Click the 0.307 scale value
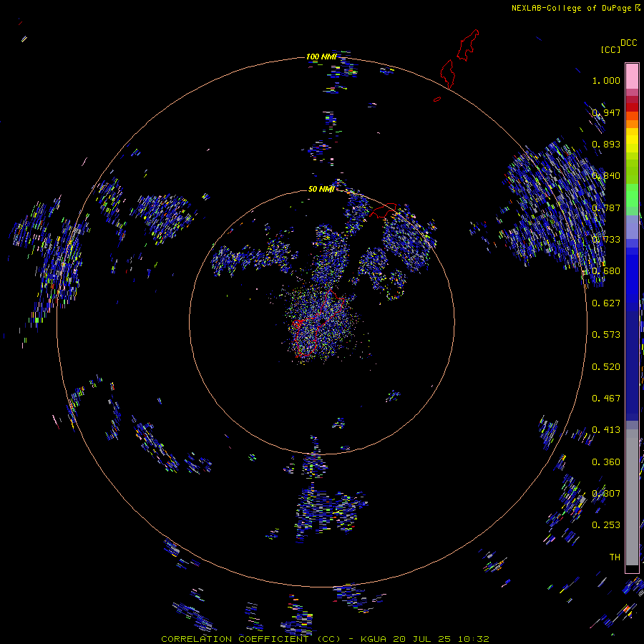This screenshot has height=644, width=644. 606,494
